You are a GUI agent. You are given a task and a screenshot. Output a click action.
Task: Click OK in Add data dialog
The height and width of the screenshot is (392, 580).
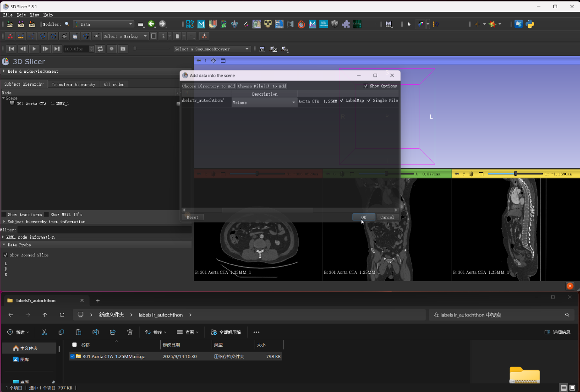tap(364, 217)
